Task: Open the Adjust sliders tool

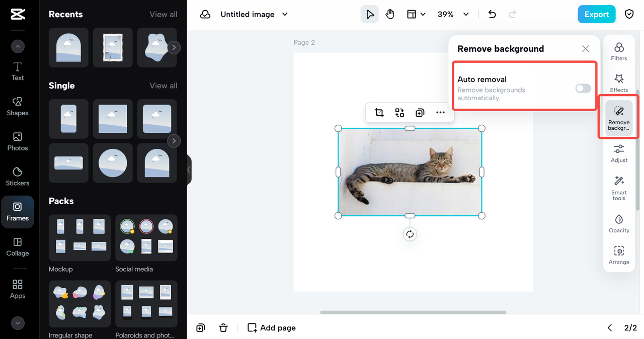Action: point(619,153)
